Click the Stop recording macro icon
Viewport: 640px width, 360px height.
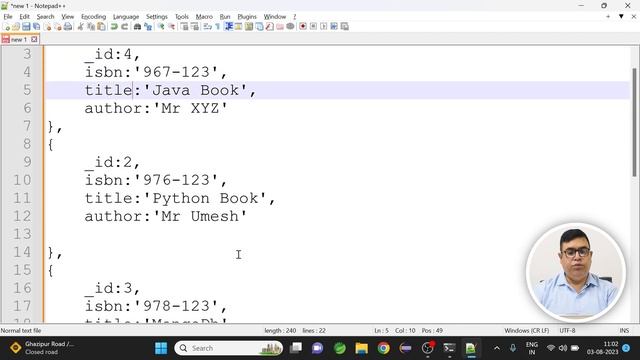tap(313, 27)
